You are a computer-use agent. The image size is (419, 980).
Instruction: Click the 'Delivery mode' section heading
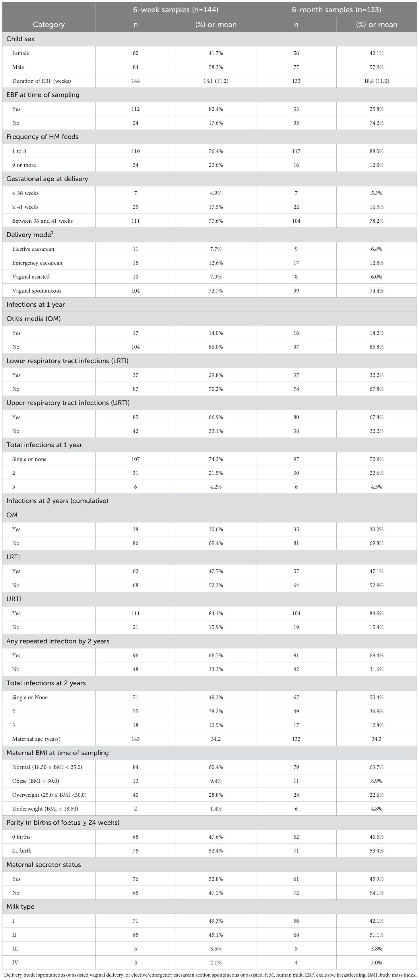[28, 235]
